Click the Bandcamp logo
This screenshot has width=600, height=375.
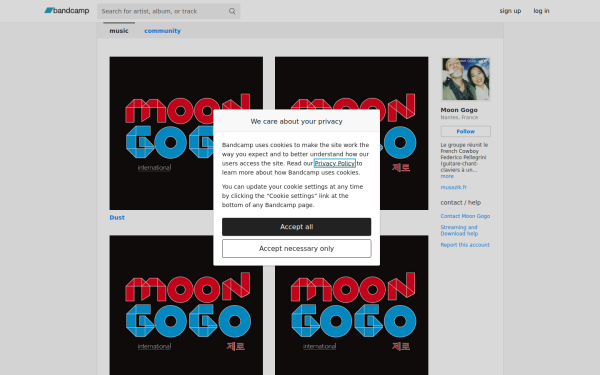coord(67,11)
